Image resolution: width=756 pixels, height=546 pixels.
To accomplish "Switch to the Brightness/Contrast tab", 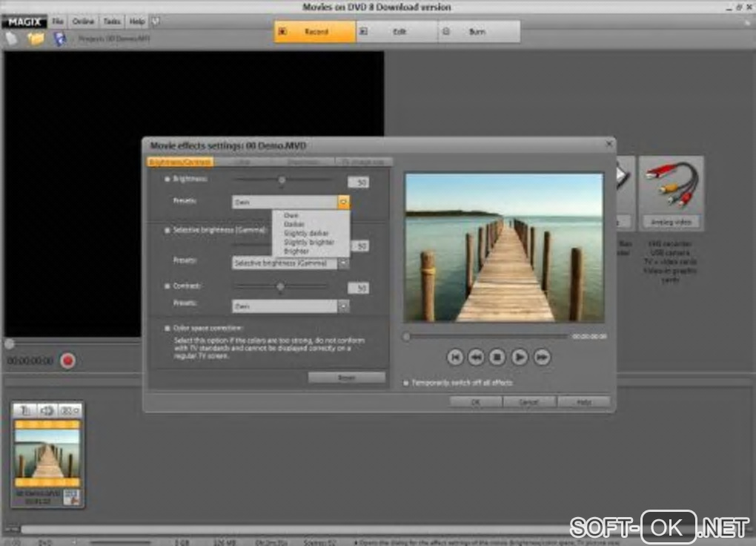I will click(180, 162).
